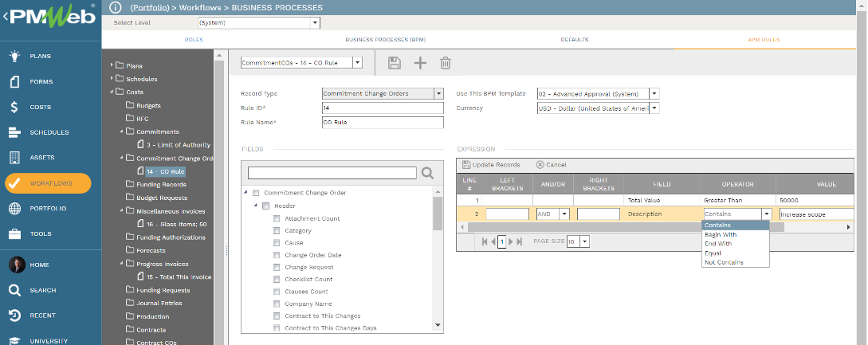Click fields list vertical scrollbar

click(x=438, y=214)
